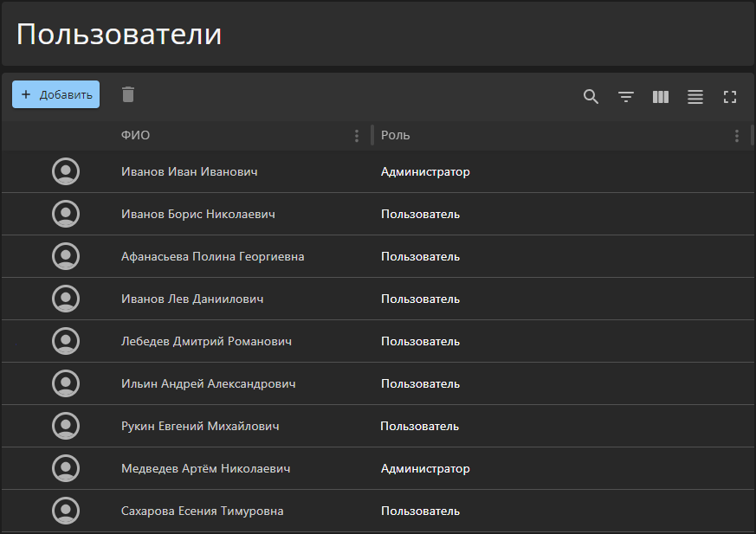Select name Иванов Лев Даниилович

point(192,299)
